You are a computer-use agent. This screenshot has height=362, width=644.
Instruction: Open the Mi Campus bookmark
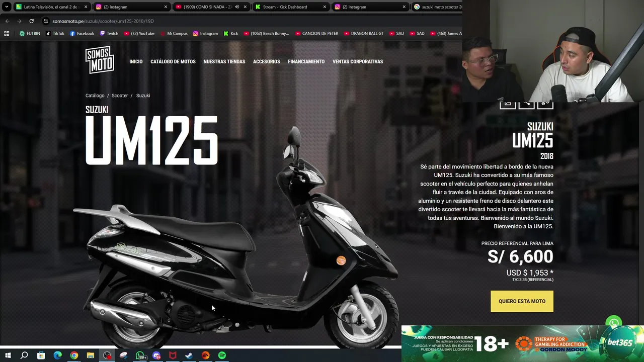[x=174, y=34]
